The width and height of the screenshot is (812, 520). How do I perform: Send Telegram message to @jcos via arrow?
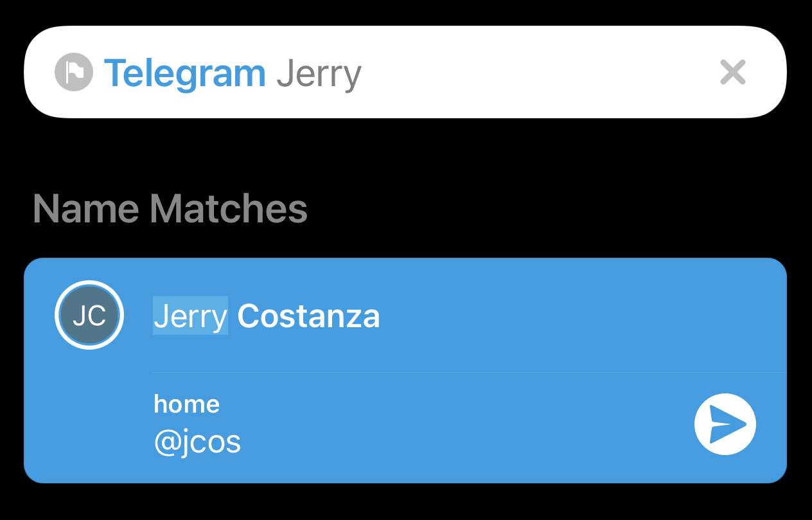(725, 424)
